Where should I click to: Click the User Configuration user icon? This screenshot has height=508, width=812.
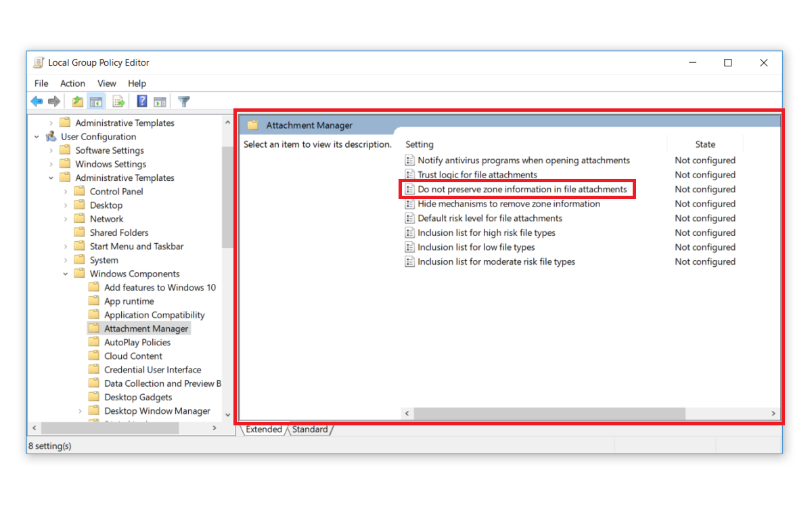(51, 137)
